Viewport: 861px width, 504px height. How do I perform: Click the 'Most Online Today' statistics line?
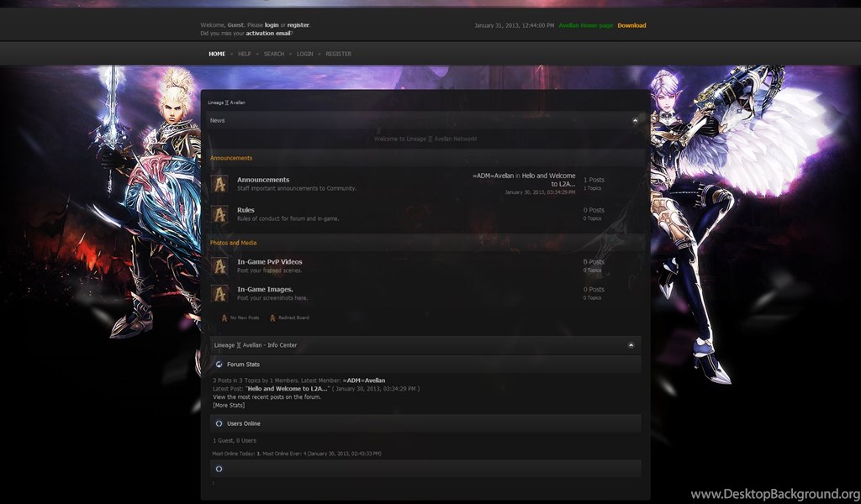click(x=297, y=454)
